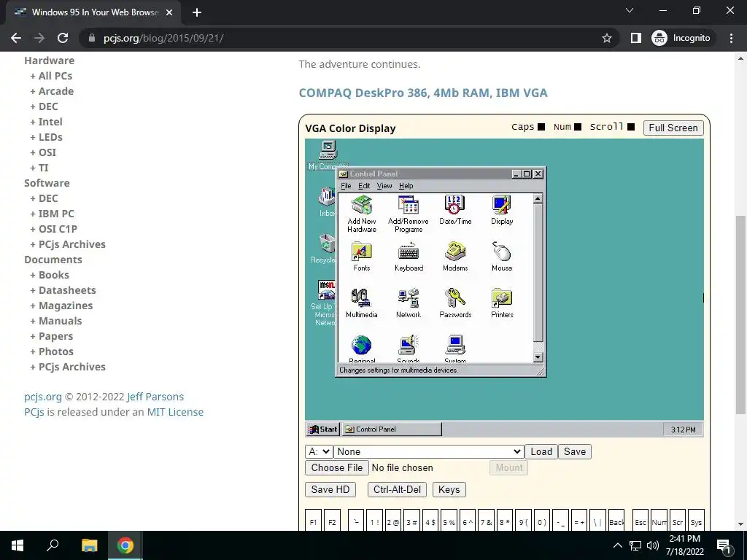
Task: Expand the LEDs sidebar item
Action: coord(46,137)
